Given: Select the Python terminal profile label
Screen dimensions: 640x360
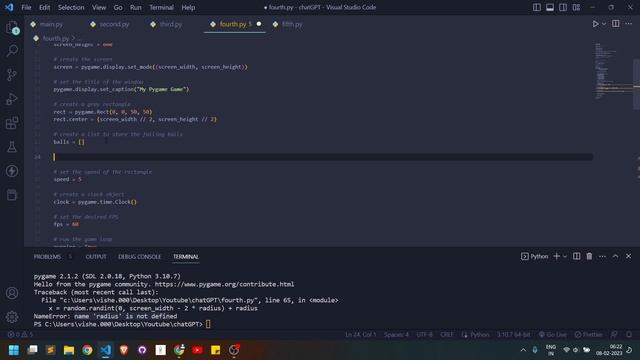Looking at the screenshot, I should coord(534,256).
